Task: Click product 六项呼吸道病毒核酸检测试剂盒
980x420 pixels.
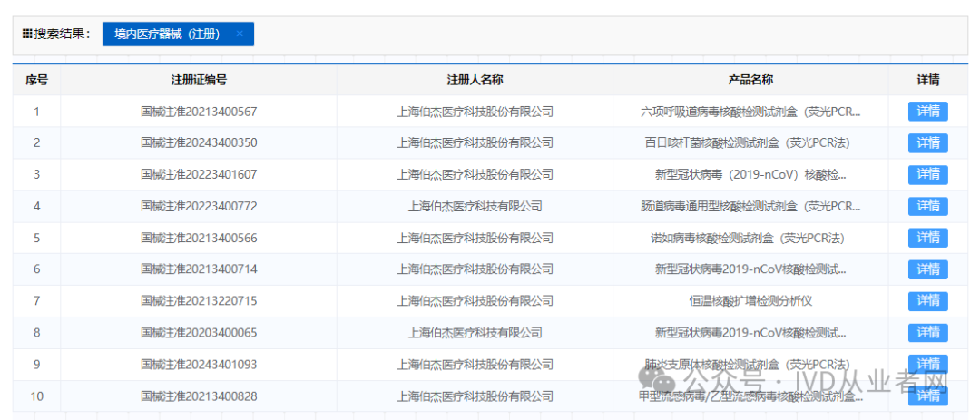Action: point(750,112)
